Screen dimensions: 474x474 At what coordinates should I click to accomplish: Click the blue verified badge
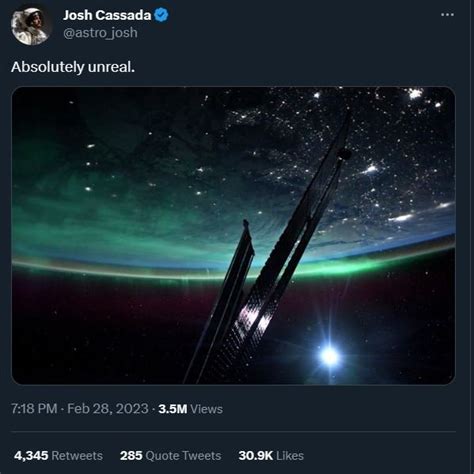pyautogui.click(x=162, y=15)
